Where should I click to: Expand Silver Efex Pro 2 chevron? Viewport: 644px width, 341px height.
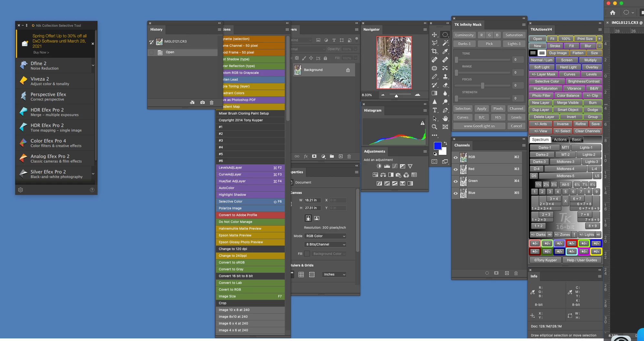(x=93, y=174)
